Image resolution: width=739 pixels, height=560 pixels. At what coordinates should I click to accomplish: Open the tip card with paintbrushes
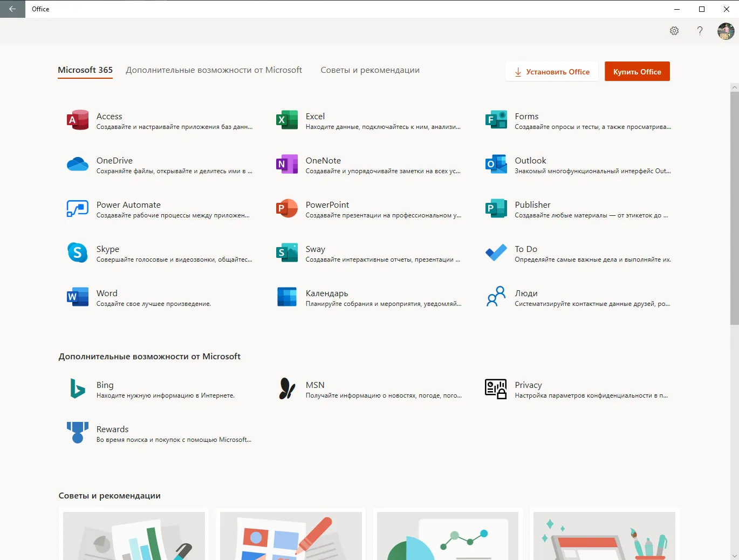pyautogui.click(x=604, y=534)
